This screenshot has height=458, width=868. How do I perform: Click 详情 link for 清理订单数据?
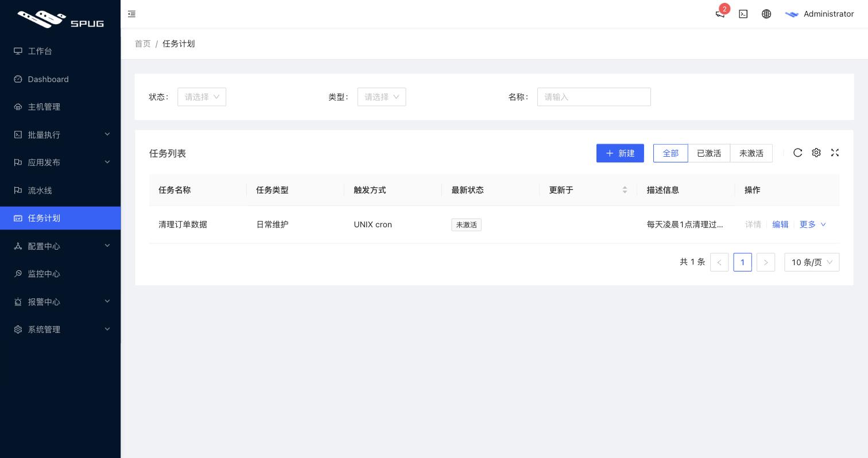pyautogui.click(x=753, y=224)
